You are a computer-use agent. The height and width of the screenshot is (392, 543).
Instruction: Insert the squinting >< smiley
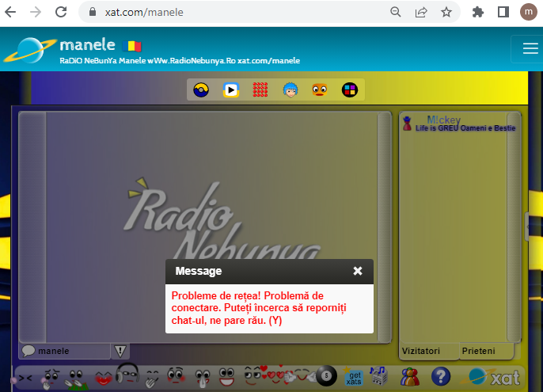click(x=25, y=378)
